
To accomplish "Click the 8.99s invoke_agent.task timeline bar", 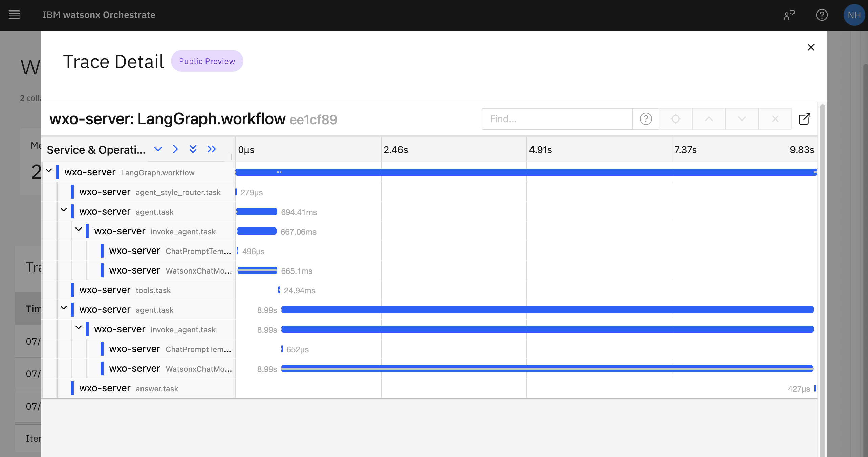I will tap(547, 329).
